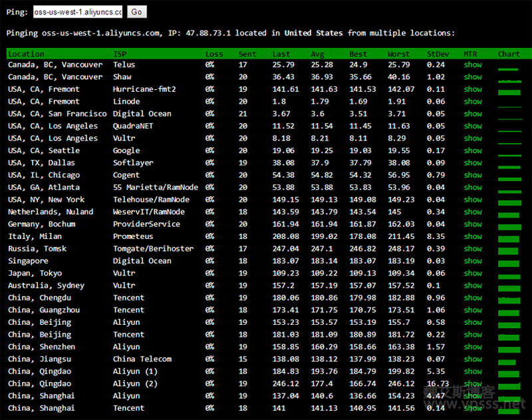
Task: Click latency chart bar for Russia Tomsk row
Action: pyautogui.click(x=508, y=251)
